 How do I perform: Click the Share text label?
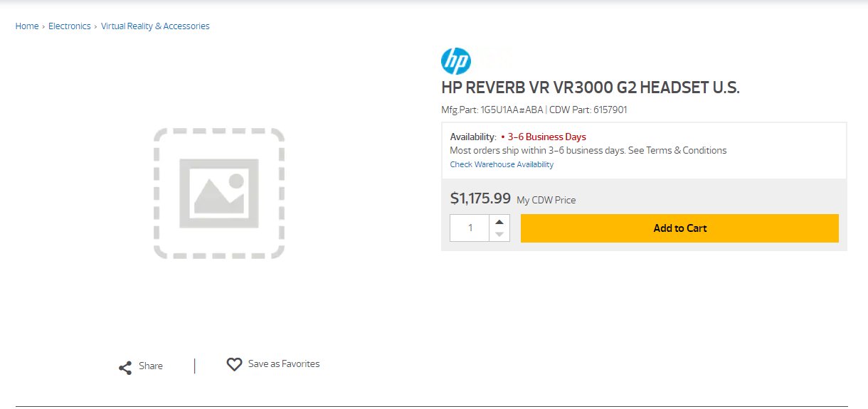tap(151, 366)
